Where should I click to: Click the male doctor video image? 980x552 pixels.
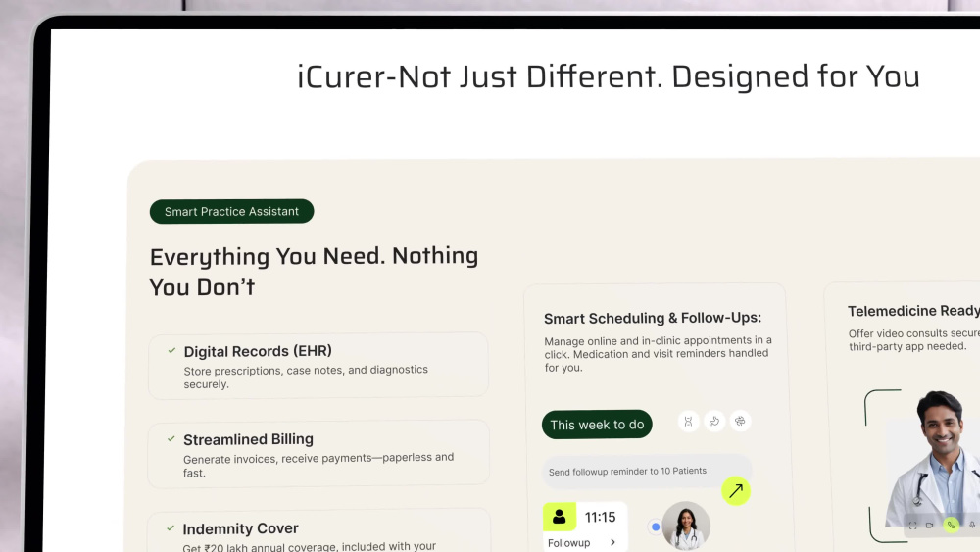(933, 460)
